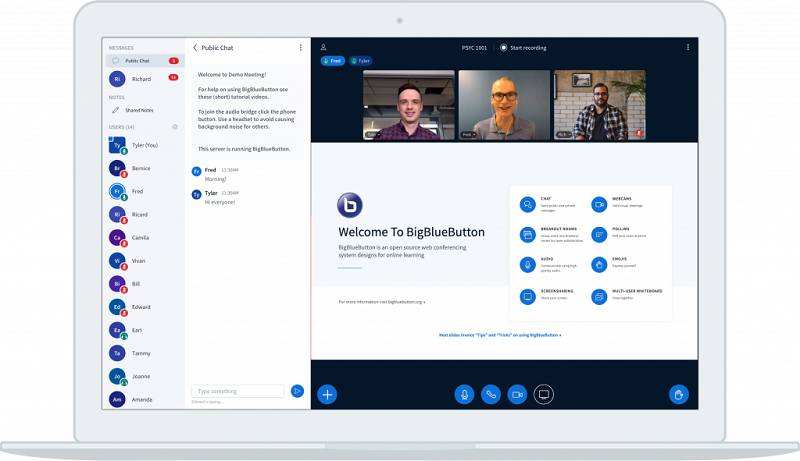Start screen sharing with the monitor button
This screenshot has width=800, height=461.
(x=544, y=394)
